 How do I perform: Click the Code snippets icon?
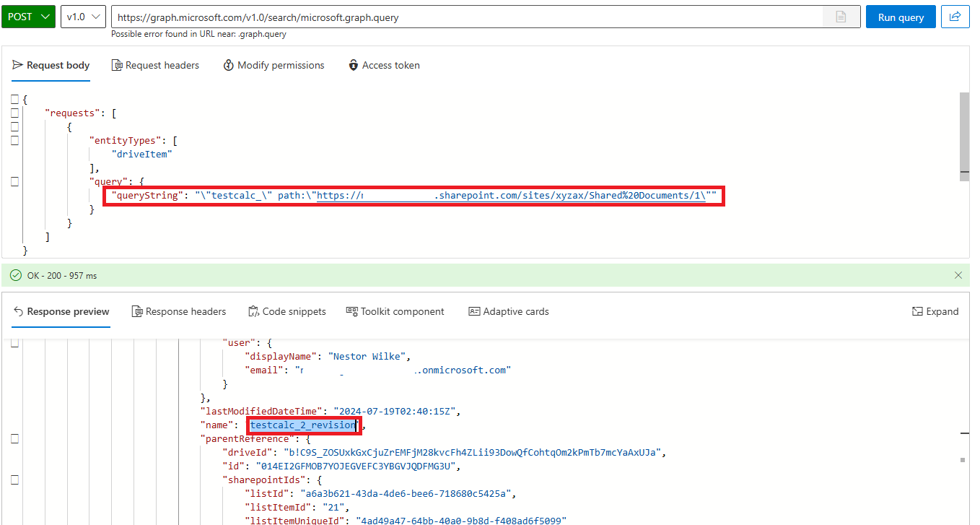pos(254,312)
